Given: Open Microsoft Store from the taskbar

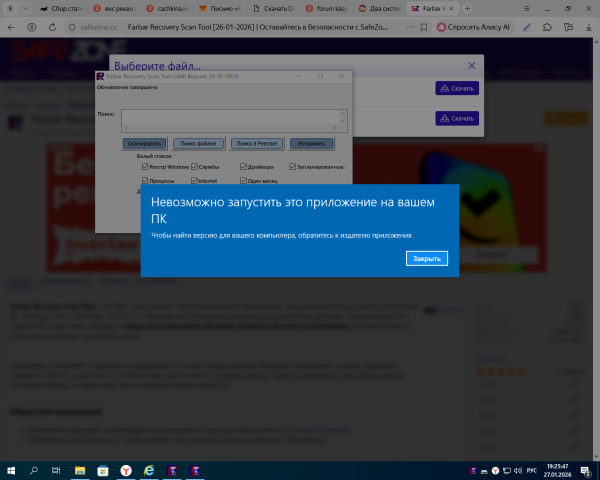Looking at the screenshot, I should tap(103, 471).
